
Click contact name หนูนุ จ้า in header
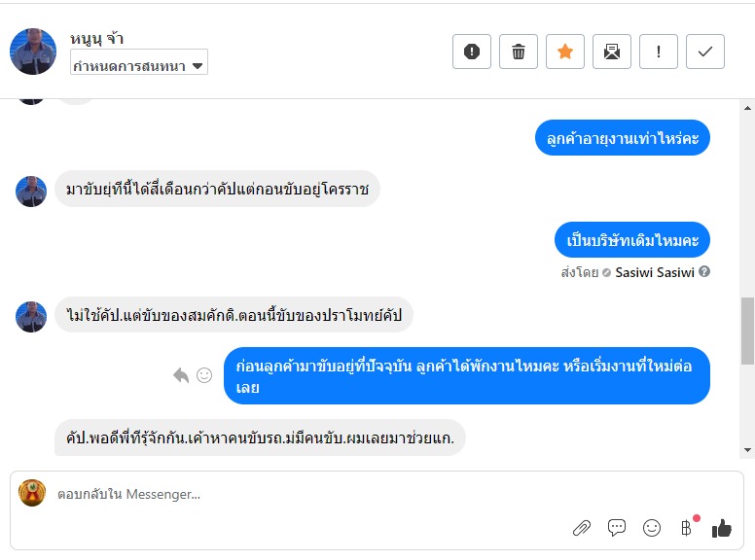97,39
